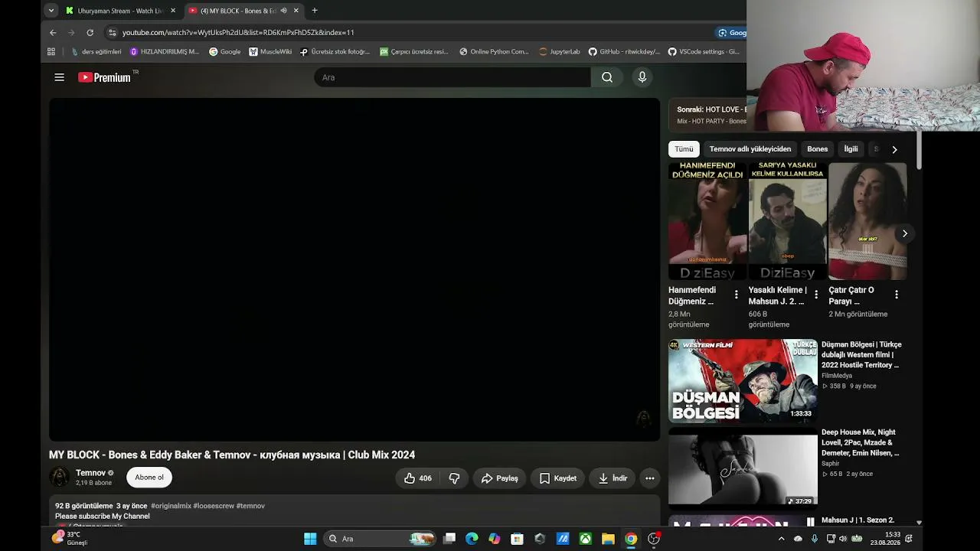Open the weather widget showing 33°C
The height and width of the screenshot is (551, 980).
pyautogui.click(x=69, y=539)
